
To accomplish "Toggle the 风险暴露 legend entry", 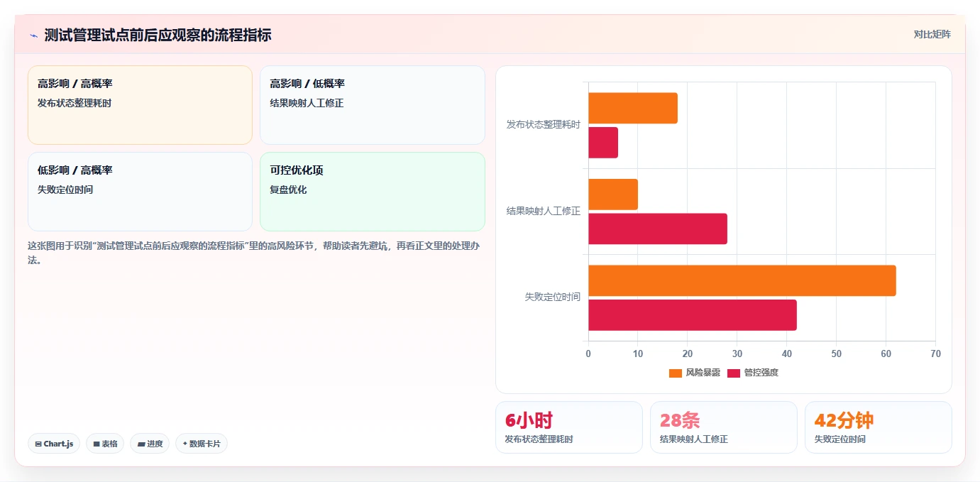I will (695, 373).
